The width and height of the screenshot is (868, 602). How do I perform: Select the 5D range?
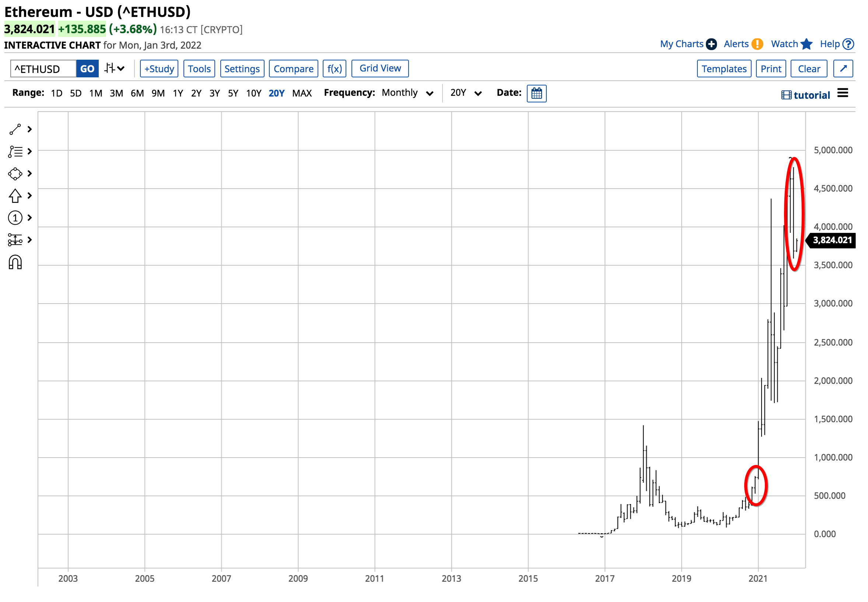click(76, 93)
